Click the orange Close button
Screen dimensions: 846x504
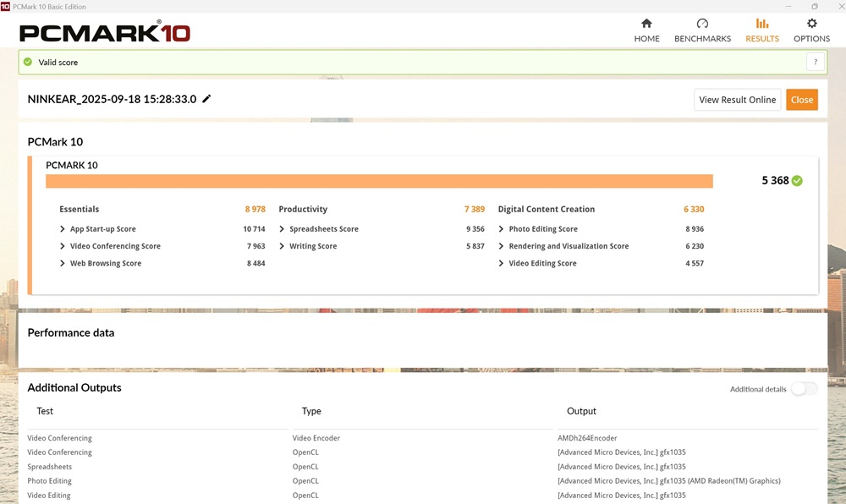point(801,100)
